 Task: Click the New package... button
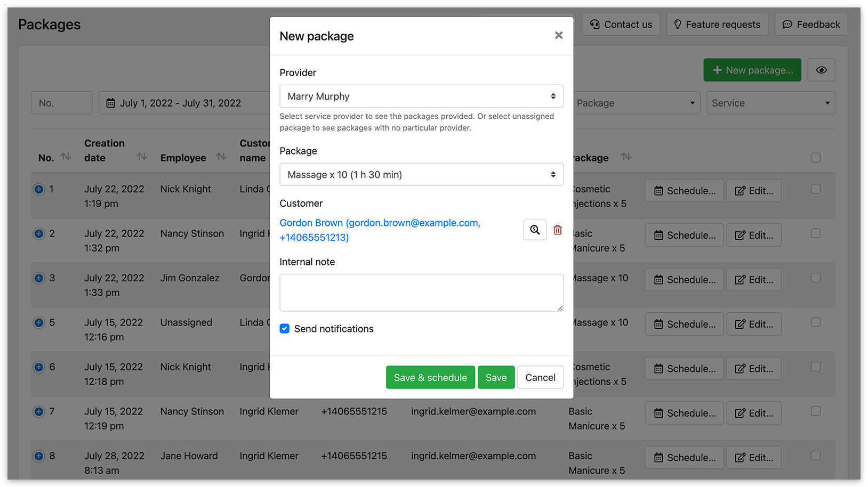point(752,70)
